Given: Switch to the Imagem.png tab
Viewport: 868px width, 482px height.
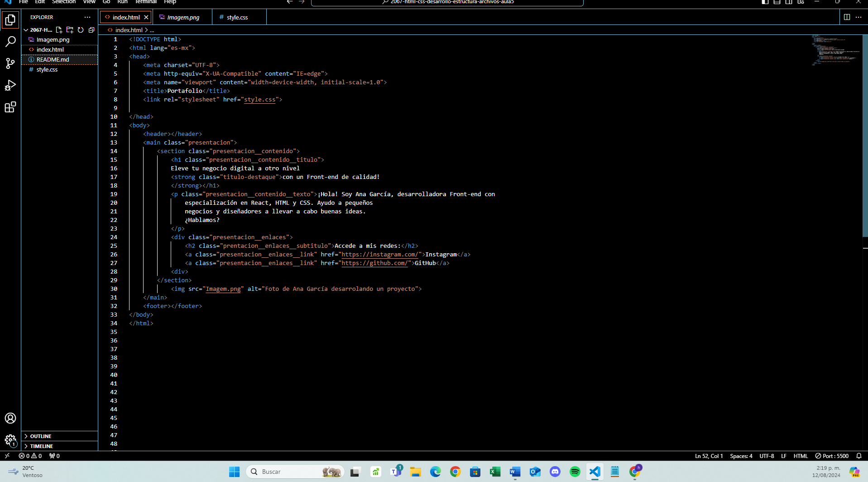Looking at the screenshot, I should coord(183,17).
